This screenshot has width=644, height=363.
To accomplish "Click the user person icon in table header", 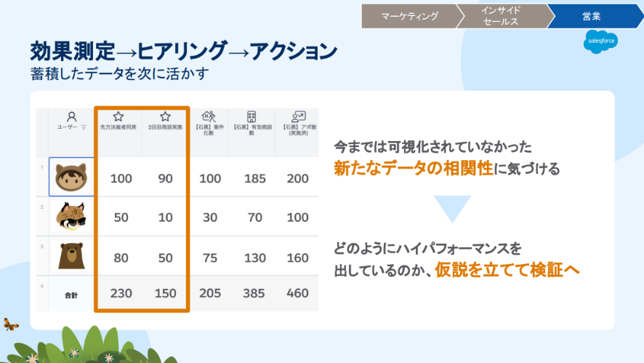I will [x=71, y=116].
